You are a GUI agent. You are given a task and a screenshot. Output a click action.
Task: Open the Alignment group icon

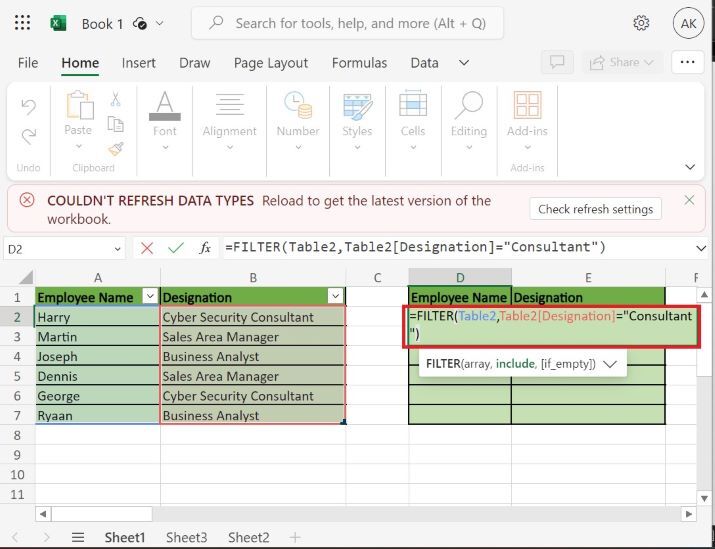[x=229, y=104]
